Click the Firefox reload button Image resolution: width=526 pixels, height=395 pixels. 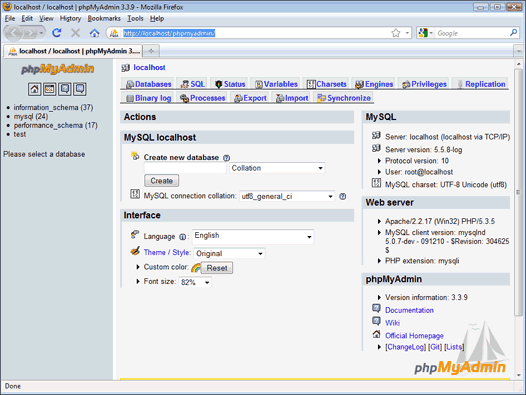coord(57,33)
